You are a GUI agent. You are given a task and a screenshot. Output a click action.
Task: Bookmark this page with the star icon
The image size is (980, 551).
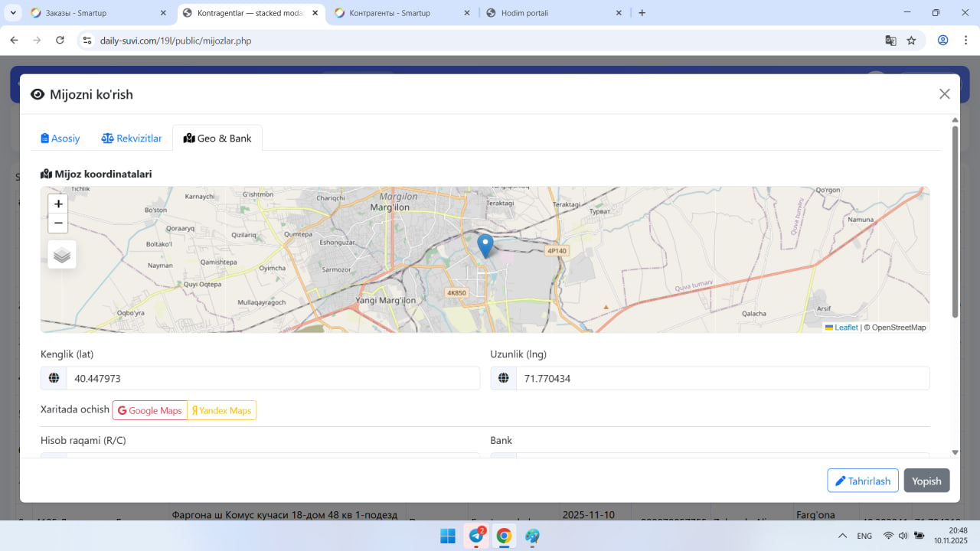click(911, 41)
